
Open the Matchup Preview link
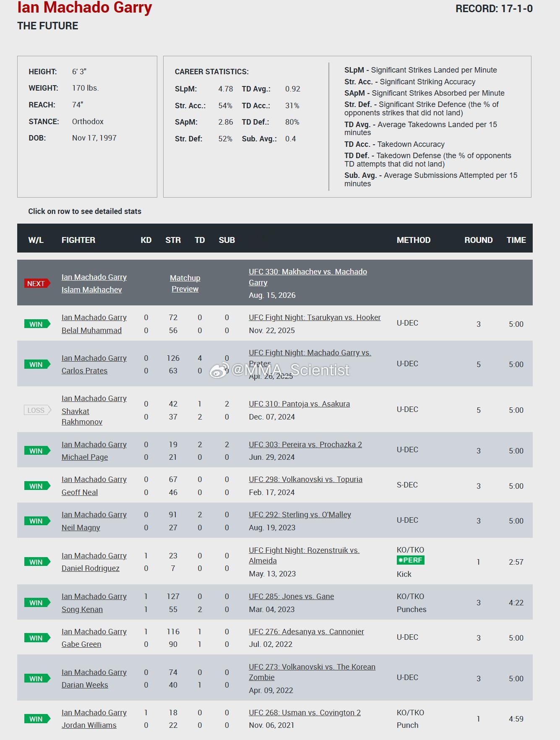pos(185,283)
